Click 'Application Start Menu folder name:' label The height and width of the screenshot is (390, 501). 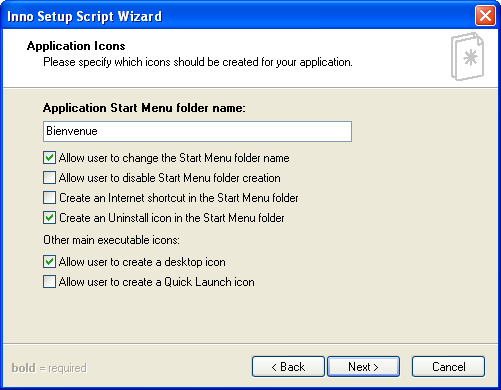tap(144, 108)
